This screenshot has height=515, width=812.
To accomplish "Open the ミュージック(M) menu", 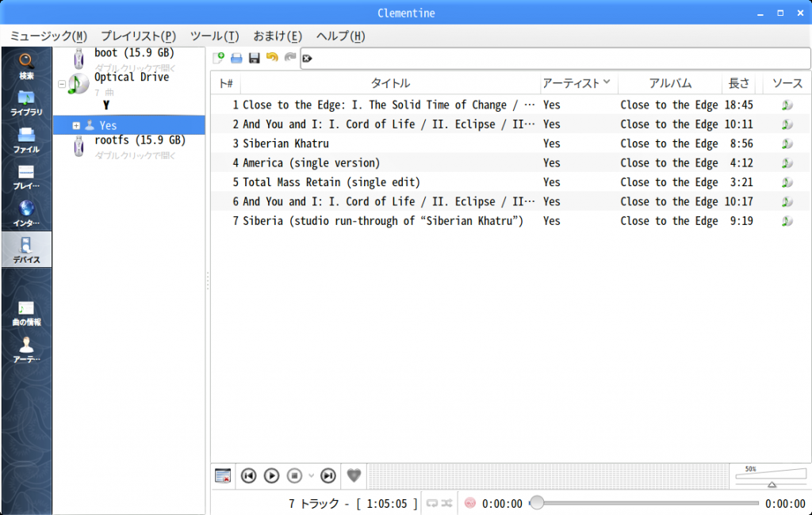I will tap(48, 36).
